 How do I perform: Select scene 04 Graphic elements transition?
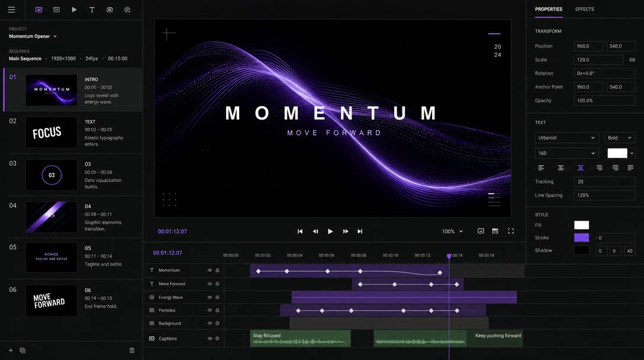click(x=73, y=217)
